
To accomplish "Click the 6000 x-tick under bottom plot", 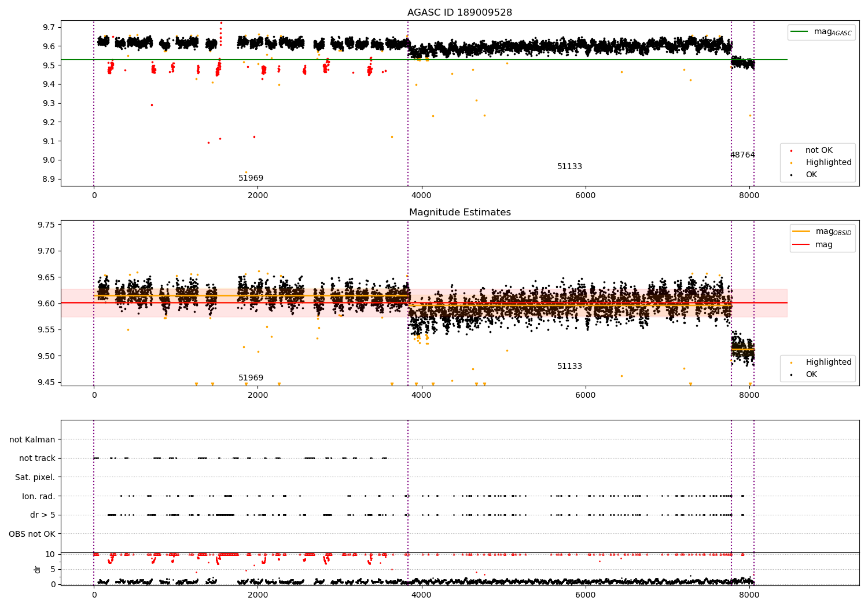I will [x=586, y=595].
